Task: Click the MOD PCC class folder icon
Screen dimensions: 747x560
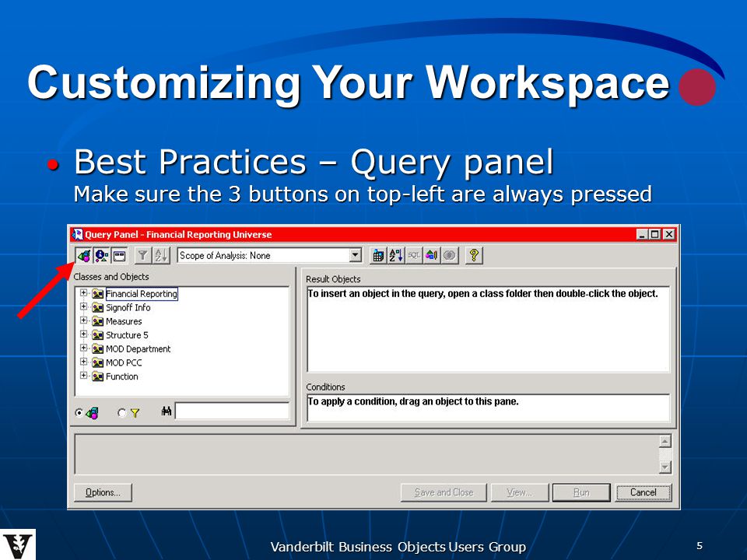Action: pos(98,363)
